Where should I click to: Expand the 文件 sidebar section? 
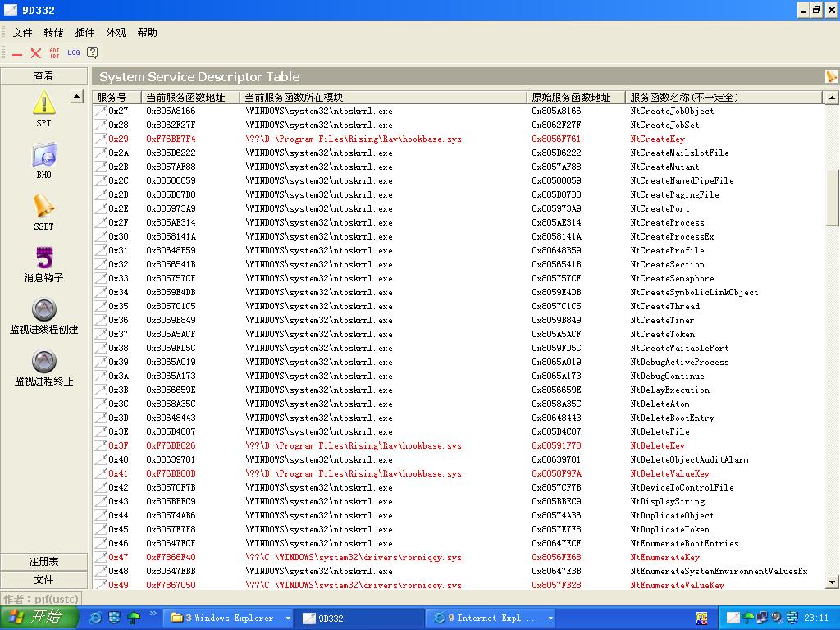click(x=43, y=580)
